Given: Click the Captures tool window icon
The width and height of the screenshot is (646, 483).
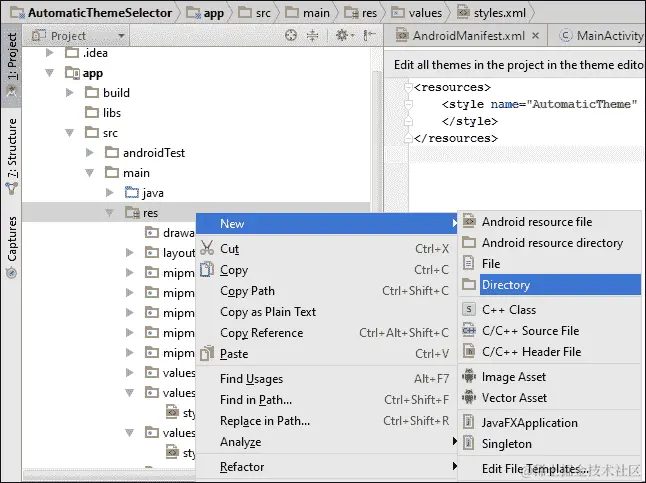Looking at the screenshot, I should (11, 273).
